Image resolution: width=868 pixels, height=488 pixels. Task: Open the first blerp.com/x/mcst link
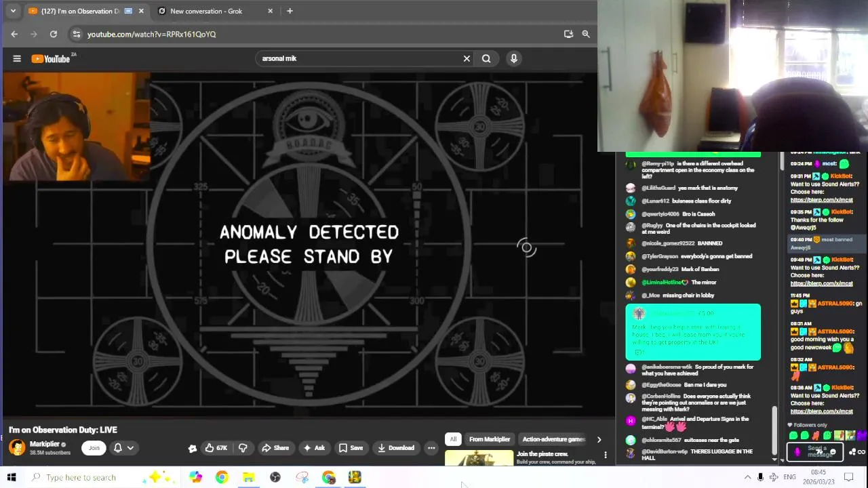coord(821,200)
